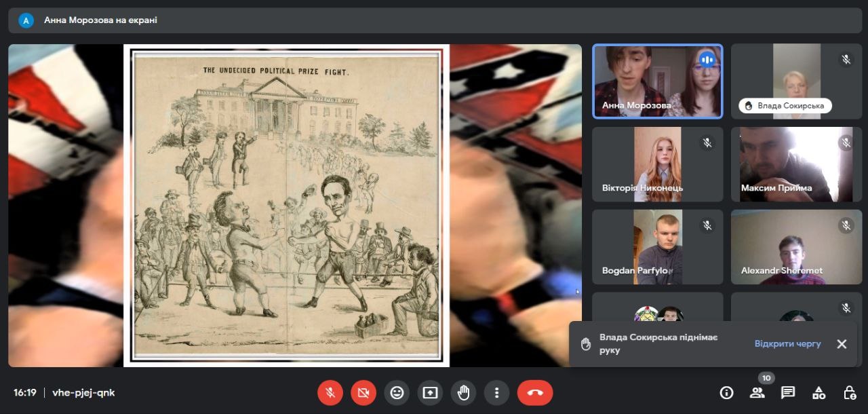Open the three-dot more options menu

pyautogui.click(x=497, y=392)
